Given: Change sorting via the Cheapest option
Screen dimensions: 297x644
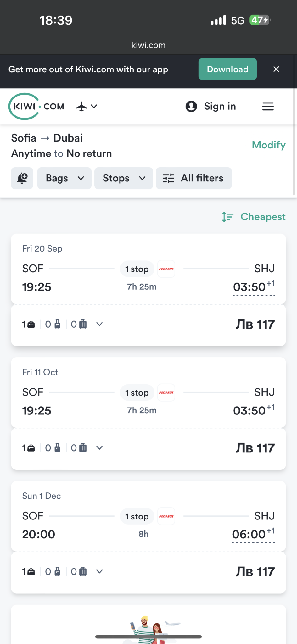Looking at the screenshot, I should pyautogui.click(x=263, y=217).
